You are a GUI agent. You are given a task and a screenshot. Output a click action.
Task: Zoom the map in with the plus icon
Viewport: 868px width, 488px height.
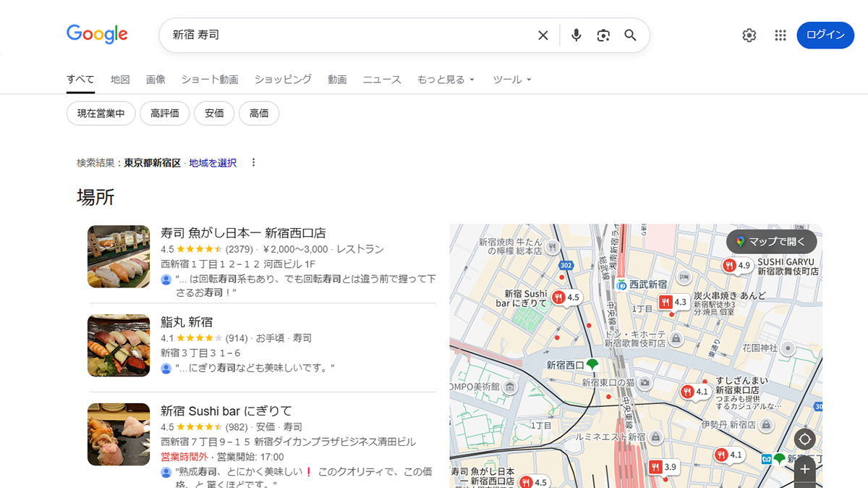[x=804, y=469]
